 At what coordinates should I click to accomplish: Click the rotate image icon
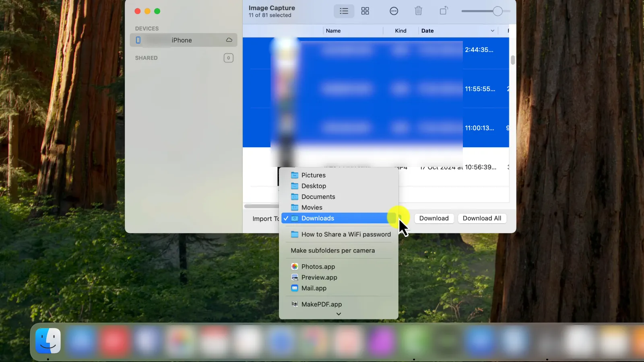click(x=444, y=11)
